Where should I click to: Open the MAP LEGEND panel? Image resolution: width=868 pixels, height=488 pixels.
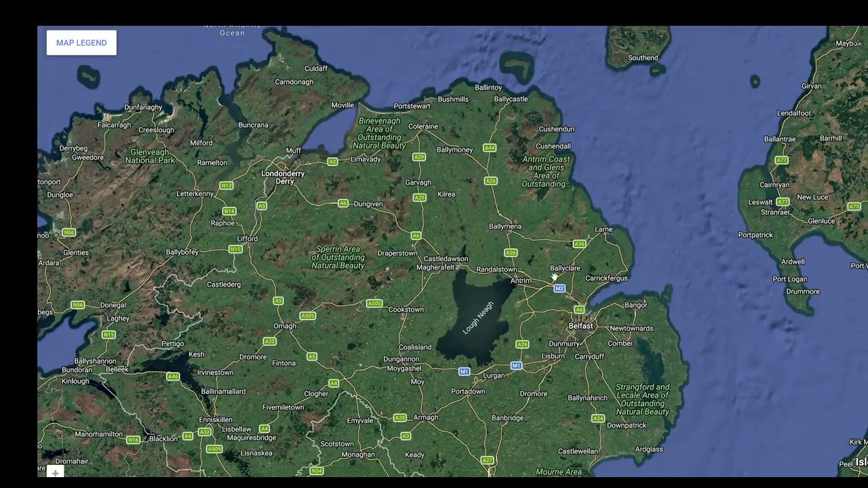click(81, 43)
